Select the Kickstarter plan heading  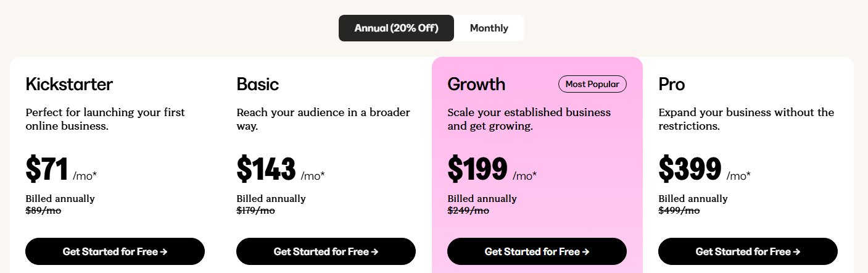pyautogui.click(x=69, y=84)
